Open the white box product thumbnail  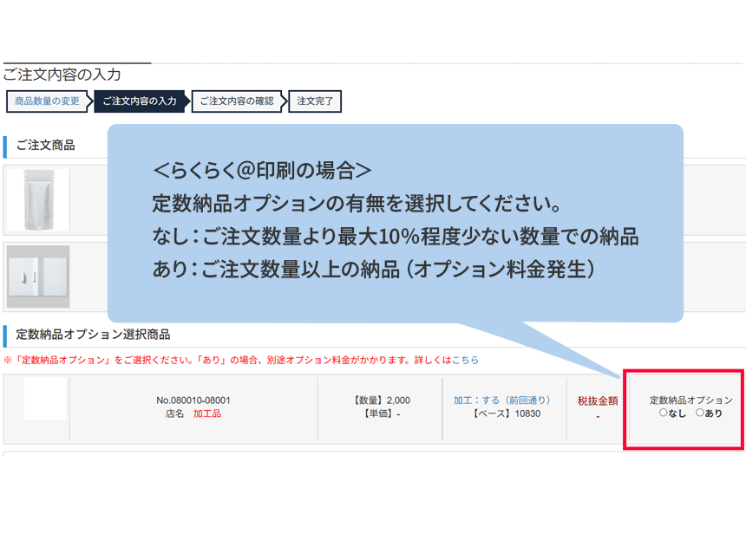point(38,277)
